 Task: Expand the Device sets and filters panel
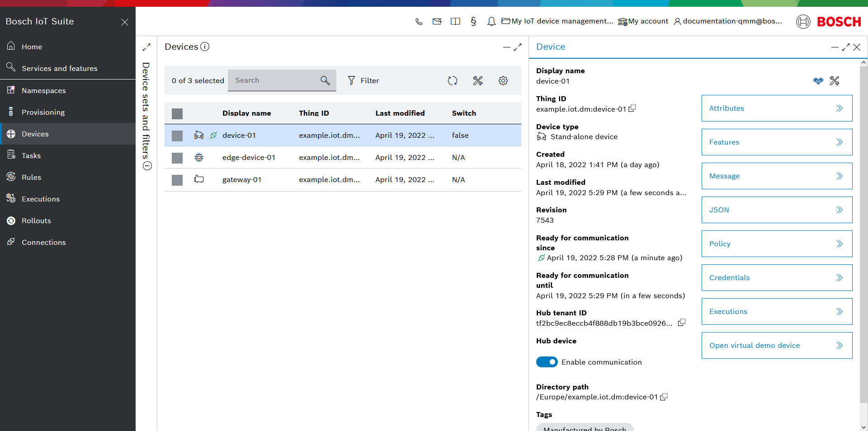(146, 47)
